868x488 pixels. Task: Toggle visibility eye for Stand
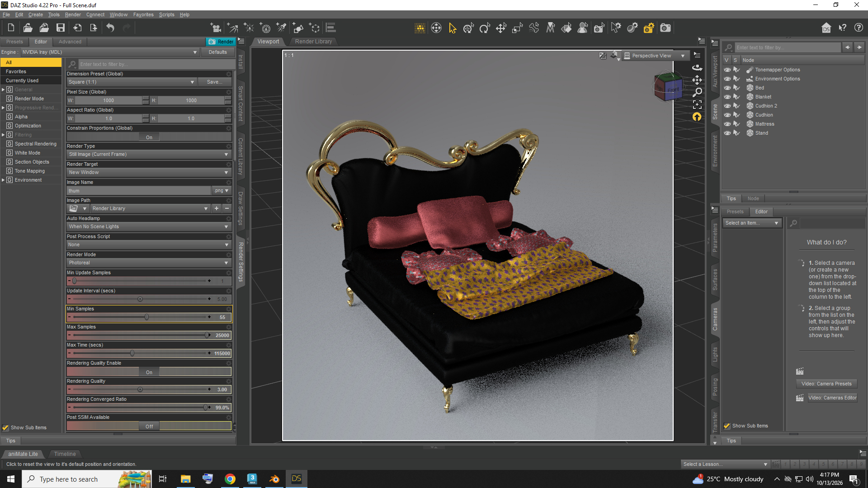tap(727, 133)
